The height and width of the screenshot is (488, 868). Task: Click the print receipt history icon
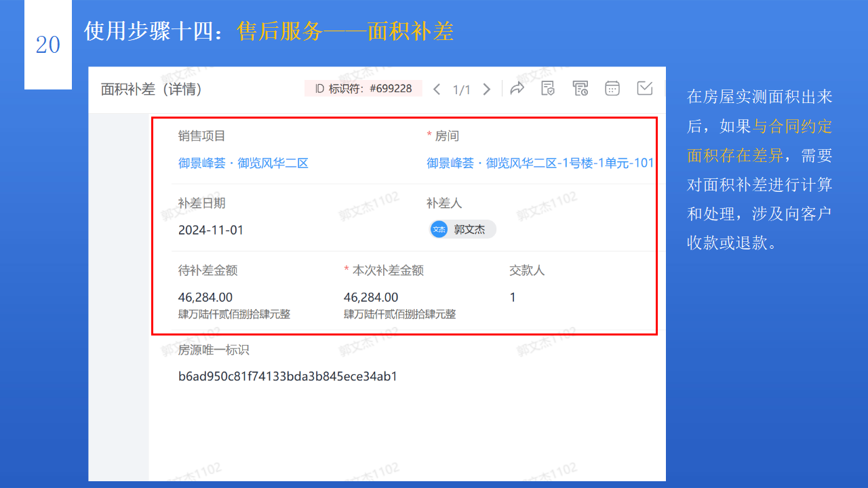point(580,87)
